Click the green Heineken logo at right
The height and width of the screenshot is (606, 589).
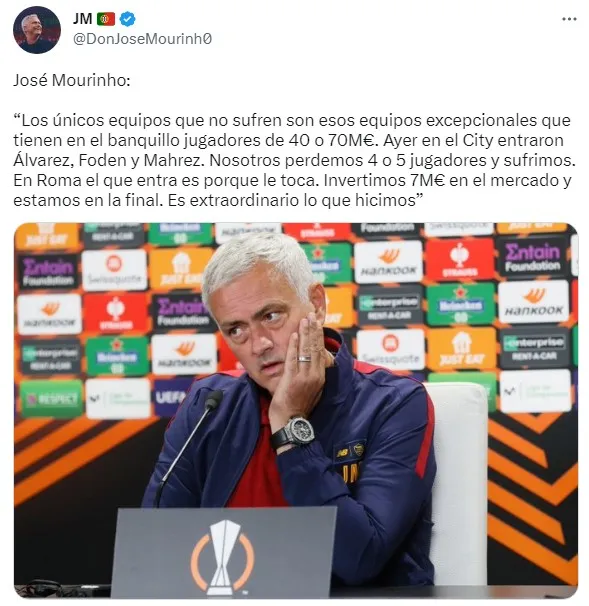[460, 305]
